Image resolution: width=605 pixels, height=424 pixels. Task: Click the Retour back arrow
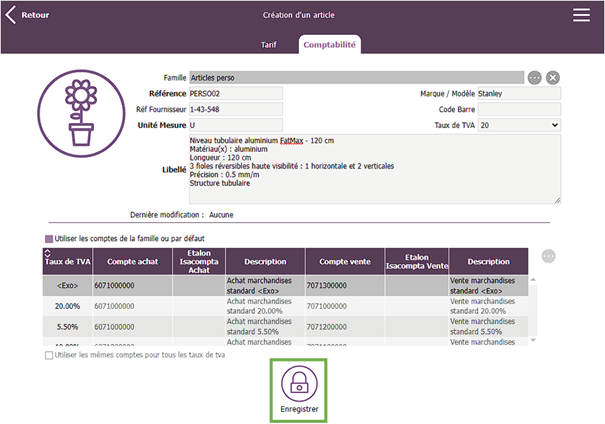11,15
